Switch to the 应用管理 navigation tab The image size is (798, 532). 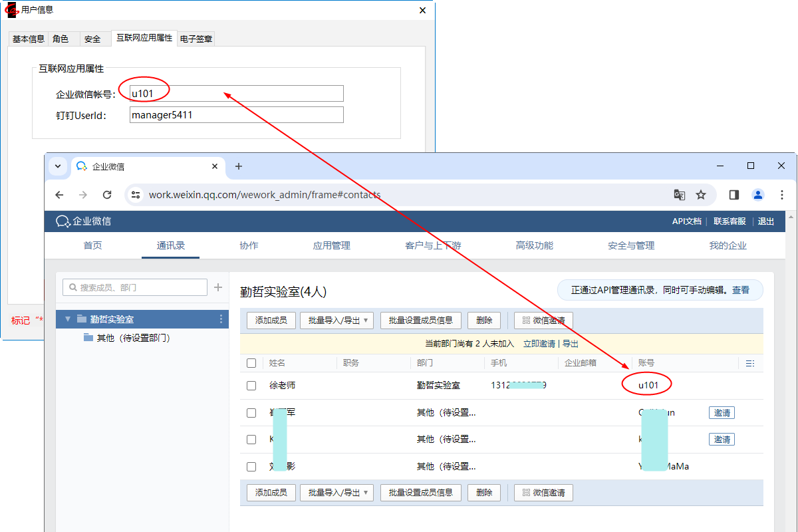pos(331,245)
